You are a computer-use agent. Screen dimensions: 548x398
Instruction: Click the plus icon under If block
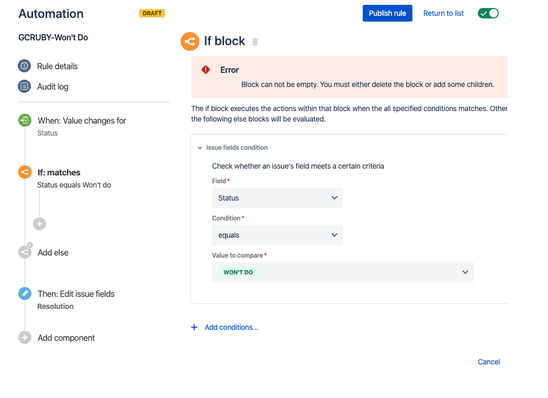[39, 224]
